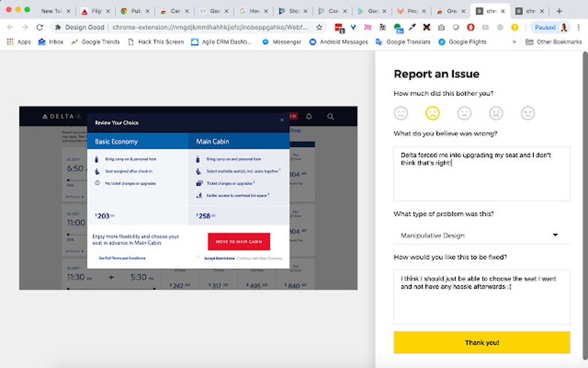
Task: Click the camera extension icon in the toolbar
Action: click(441, 27)
